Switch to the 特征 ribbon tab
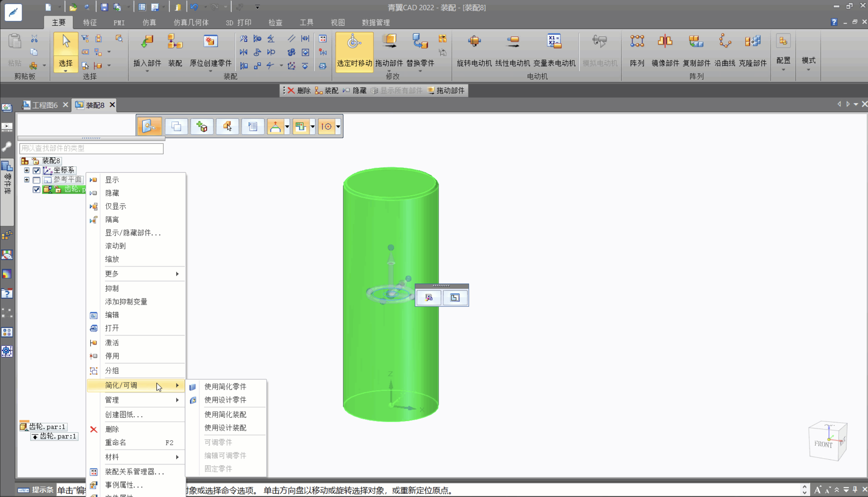The height and width of the screenshot is (497, 868). click(x=90, y=22)
